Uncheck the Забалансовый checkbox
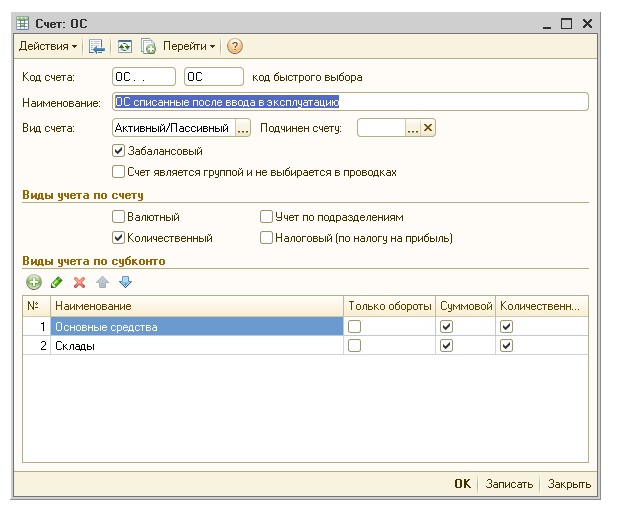 pyautogui.click(x=119, y=151)
